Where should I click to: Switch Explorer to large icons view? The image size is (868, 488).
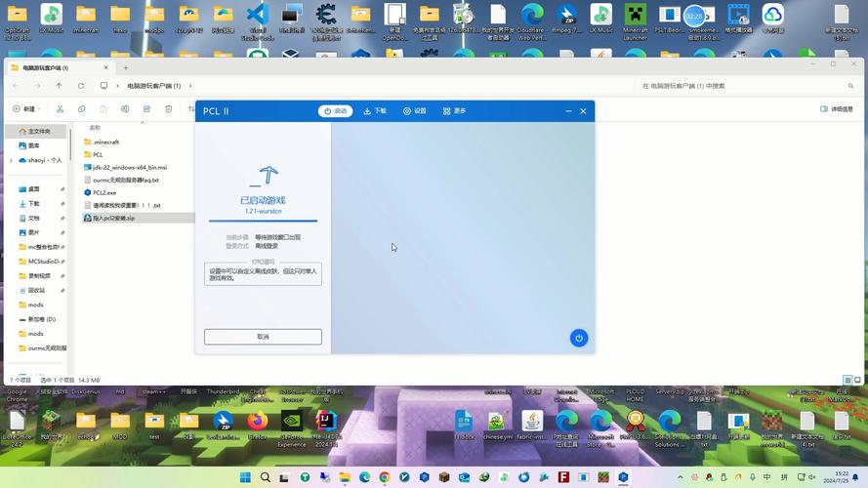[857, 380]
